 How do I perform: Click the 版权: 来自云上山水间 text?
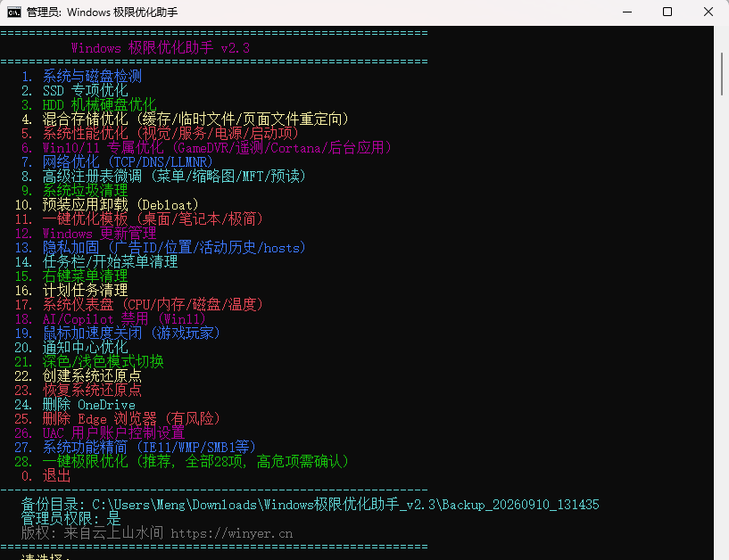point(92,533)
